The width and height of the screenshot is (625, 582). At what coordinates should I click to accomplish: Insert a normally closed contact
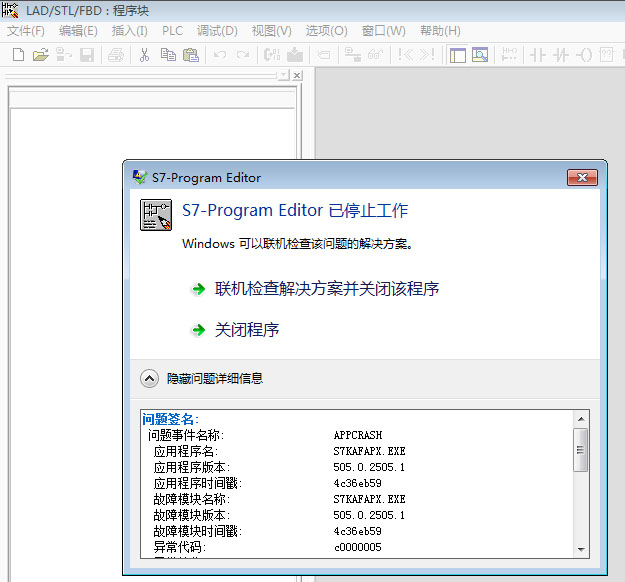[x=560, y=55]
